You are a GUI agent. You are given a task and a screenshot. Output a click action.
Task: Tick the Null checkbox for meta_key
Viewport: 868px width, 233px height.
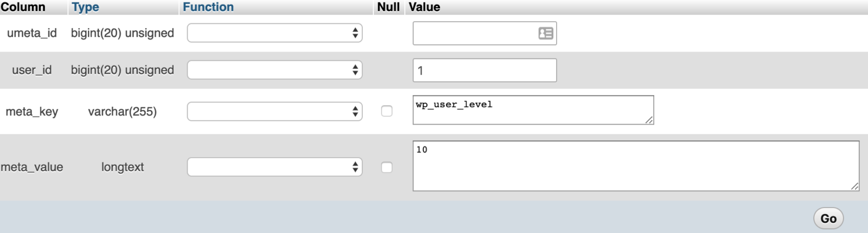click(387, 111)
